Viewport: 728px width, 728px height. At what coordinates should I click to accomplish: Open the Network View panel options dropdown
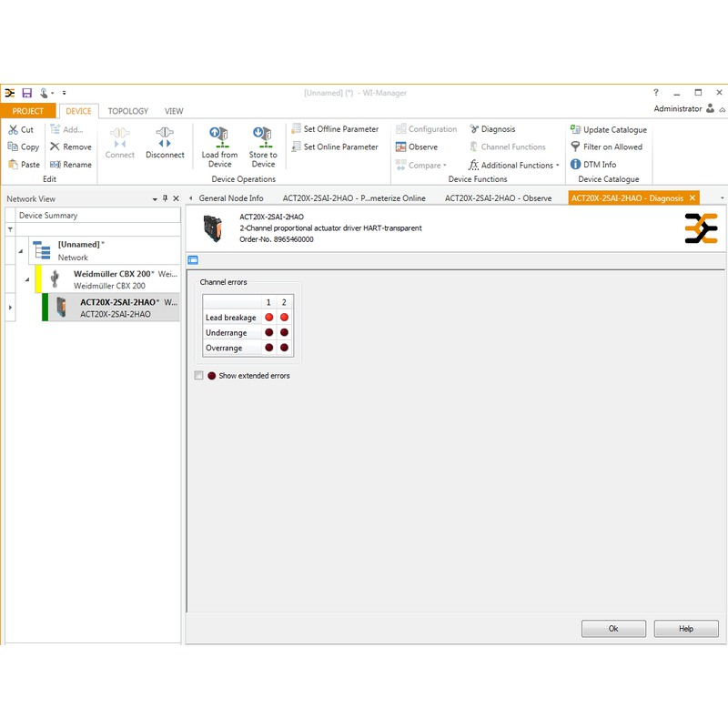tap(155, 199)
